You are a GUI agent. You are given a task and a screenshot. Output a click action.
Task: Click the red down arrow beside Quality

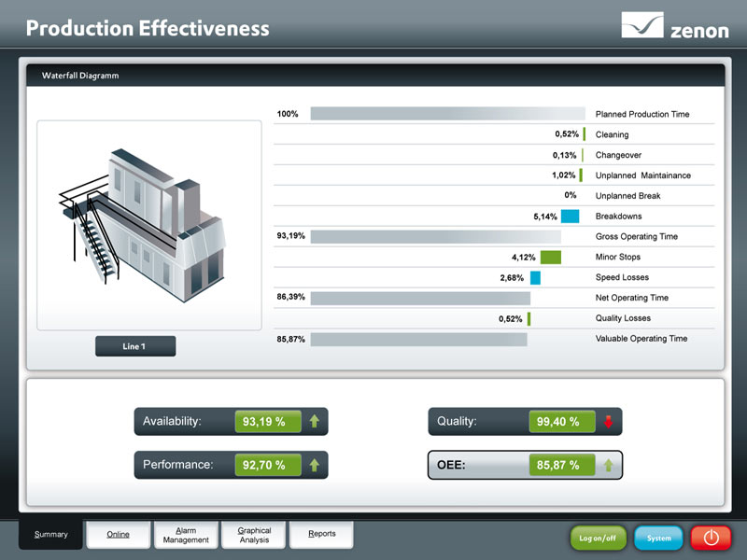pos(609,422)
